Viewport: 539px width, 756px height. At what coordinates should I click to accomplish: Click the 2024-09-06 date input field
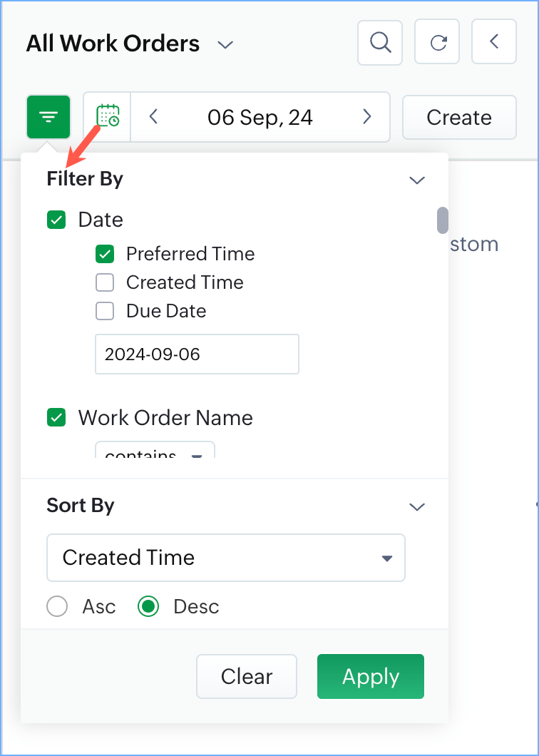(x=197, y=354)
